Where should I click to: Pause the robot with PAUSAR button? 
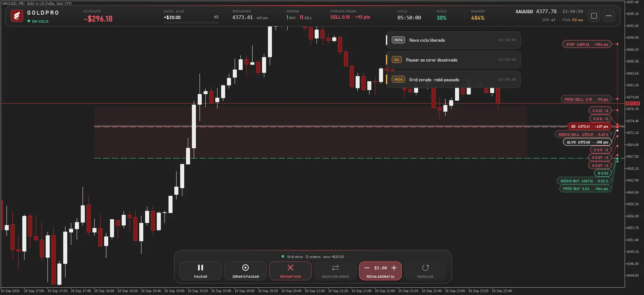tap(200, 271)
